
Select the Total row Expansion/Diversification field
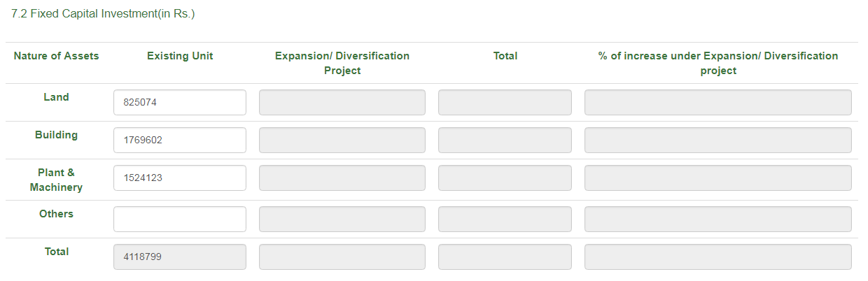click(342, 257)
